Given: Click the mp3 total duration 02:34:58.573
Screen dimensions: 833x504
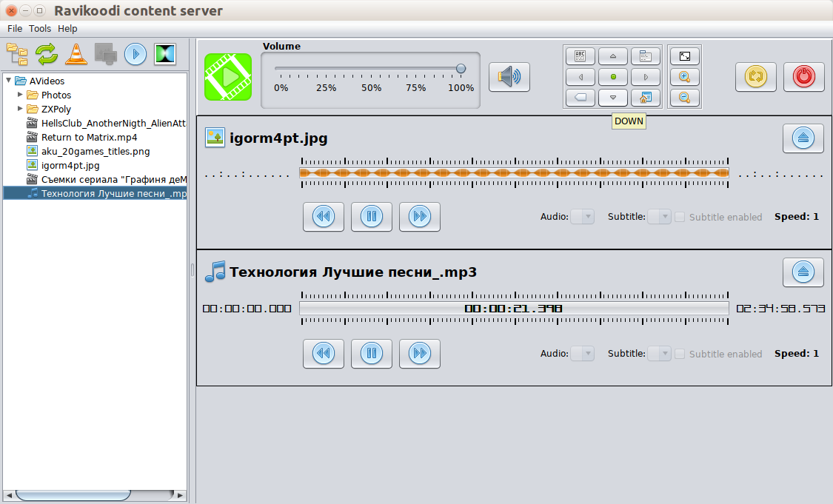Looking at the screenshot, I should pos(780,309).
